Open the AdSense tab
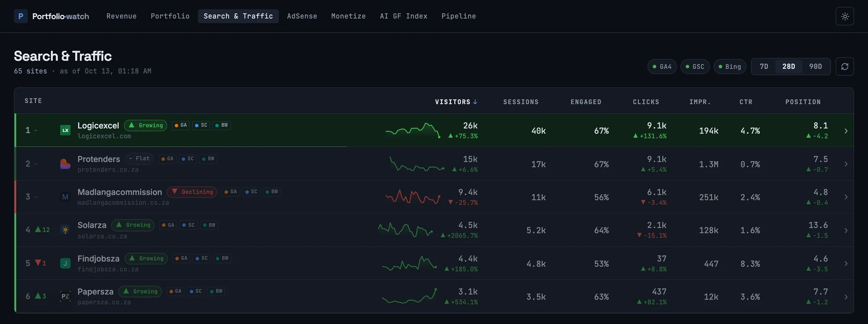This screenshot has height=324, width=868. pyautogui.click(x=302, y=16)
